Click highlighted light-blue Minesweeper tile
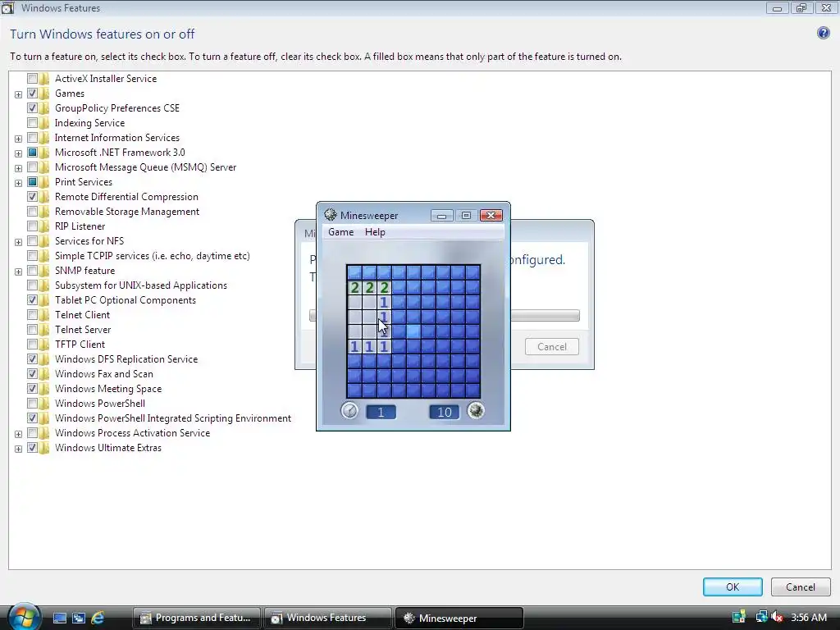Screen dimensions: 840x630 point(413,331)
